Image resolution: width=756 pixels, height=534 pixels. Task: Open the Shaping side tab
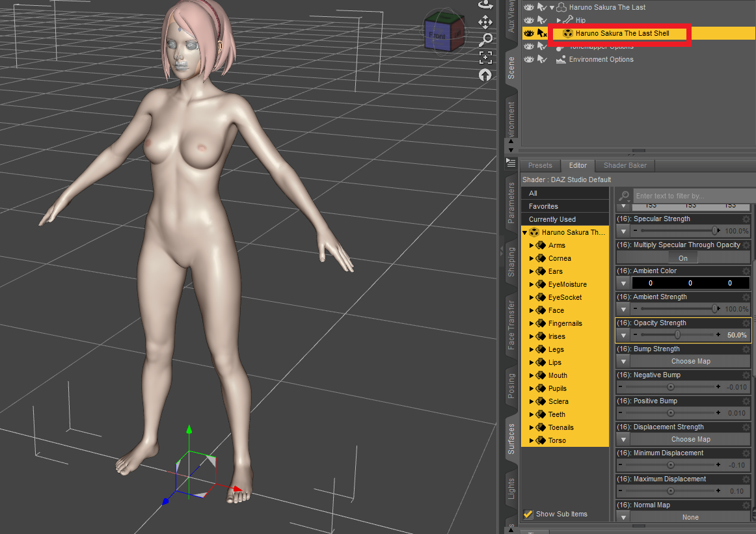(511, 261)
